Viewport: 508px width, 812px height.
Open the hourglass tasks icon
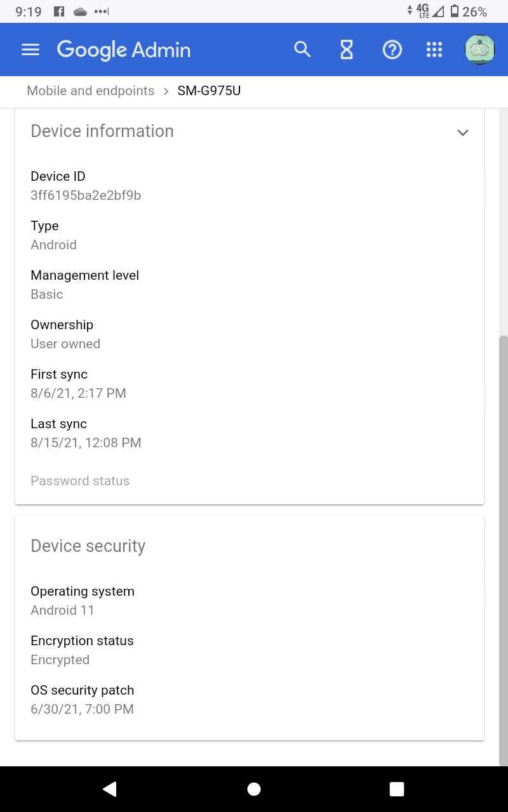347,50
